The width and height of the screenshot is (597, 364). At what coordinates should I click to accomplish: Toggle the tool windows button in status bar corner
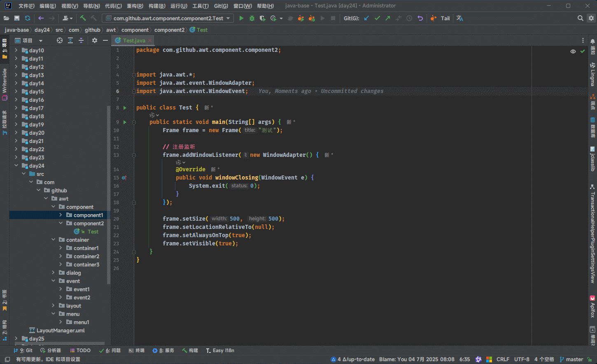click(x=7, y=359)
